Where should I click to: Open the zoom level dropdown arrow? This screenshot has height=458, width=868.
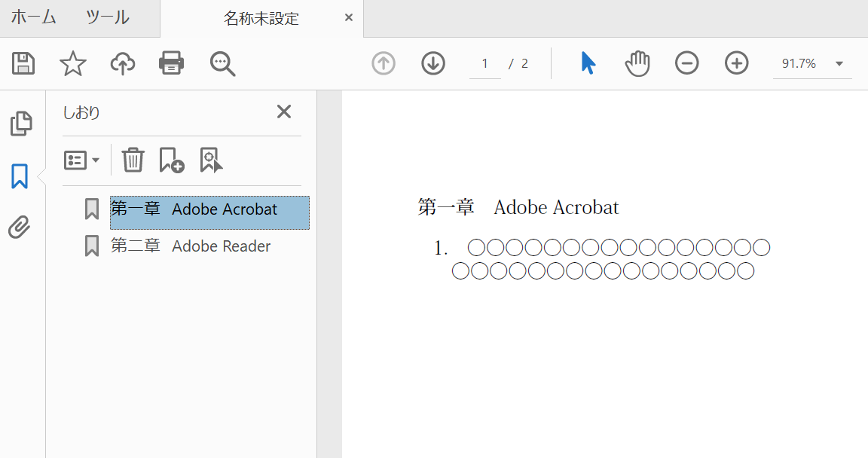click(839, 63)
